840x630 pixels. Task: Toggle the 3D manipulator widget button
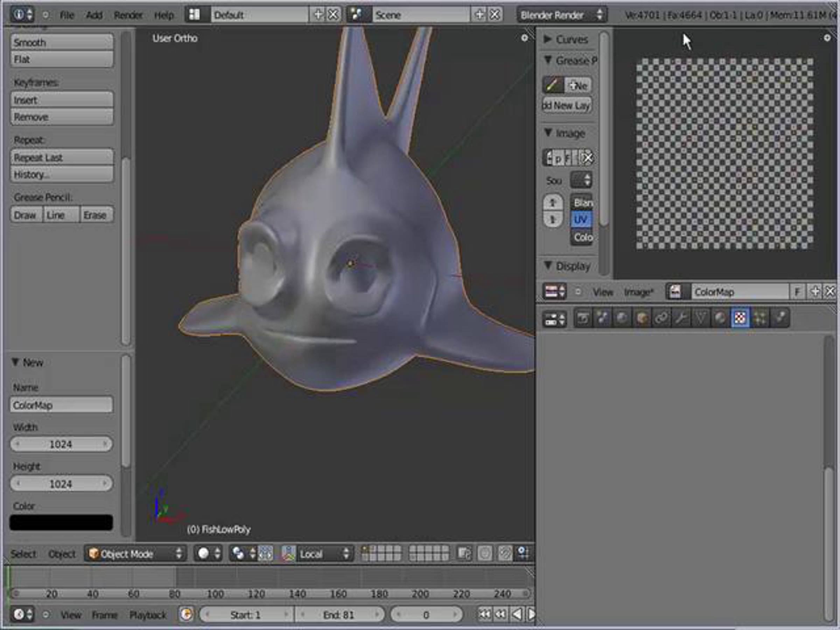[288, 554]
